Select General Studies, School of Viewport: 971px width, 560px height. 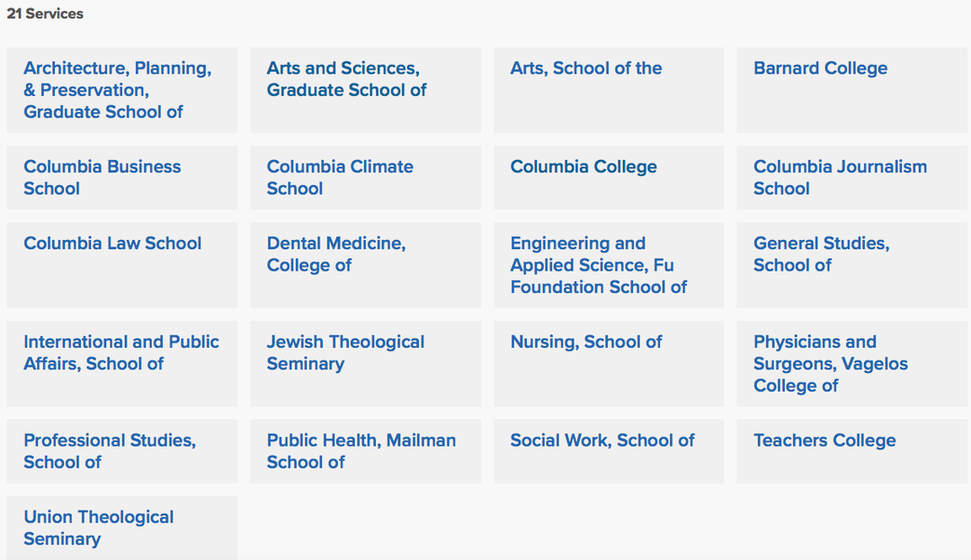point(821,253)
